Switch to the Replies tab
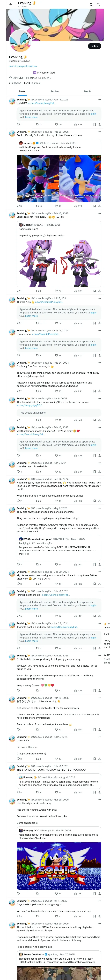110x980 pixels. click(55, 91)
